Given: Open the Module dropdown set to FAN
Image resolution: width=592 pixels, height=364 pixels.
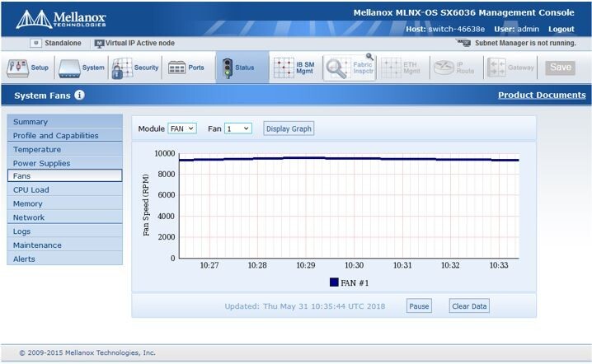Looking at the screenshot, I should click(x=182, y=128).
